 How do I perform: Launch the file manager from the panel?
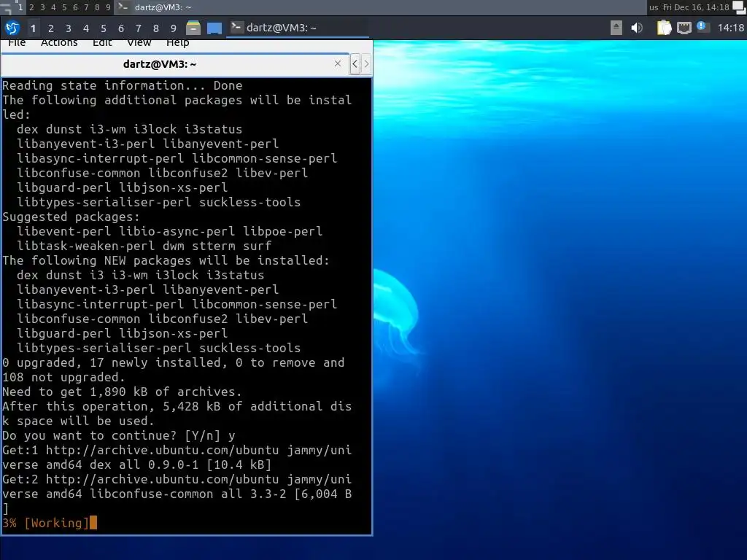pyautogui.click(x=193, y=28)
